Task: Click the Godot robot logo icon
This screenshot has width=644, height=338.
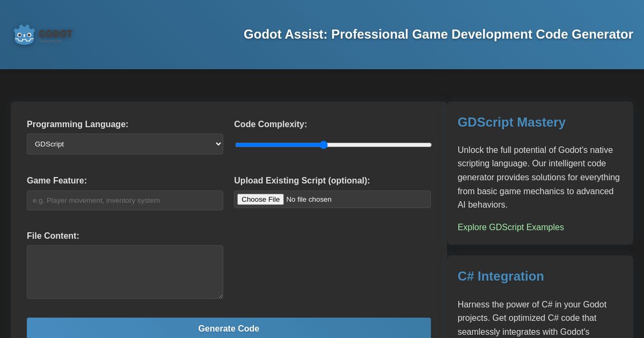Action: (24, 34)
